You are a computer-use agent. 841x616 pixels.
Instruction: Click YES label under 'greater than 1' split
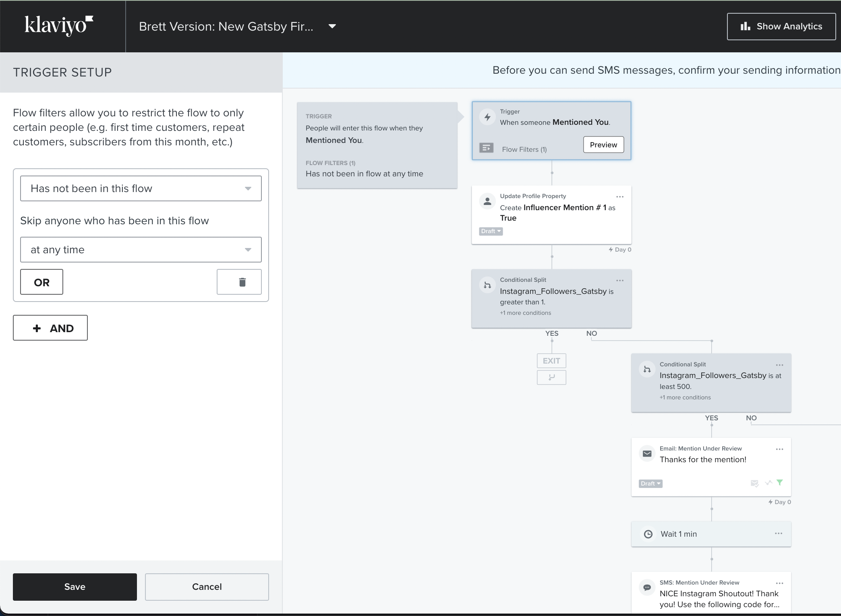pos(552,333)
